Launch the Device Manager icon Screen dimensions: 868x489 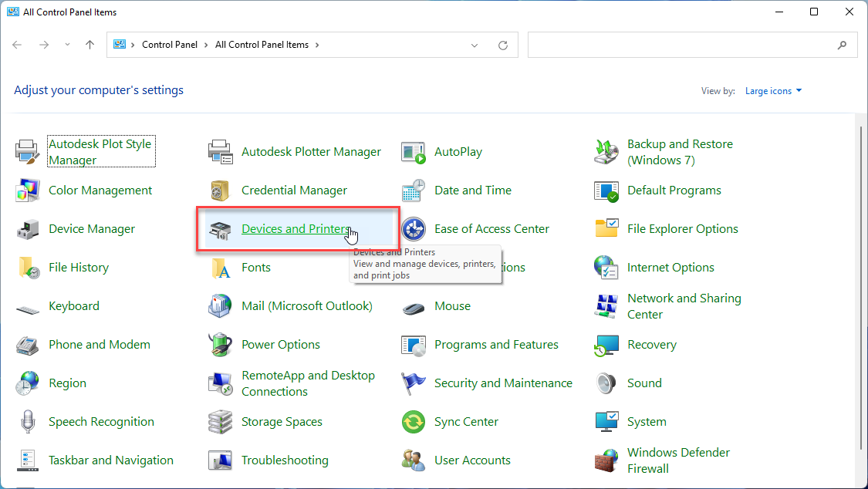pyautogui.click(x=27, y=229)
